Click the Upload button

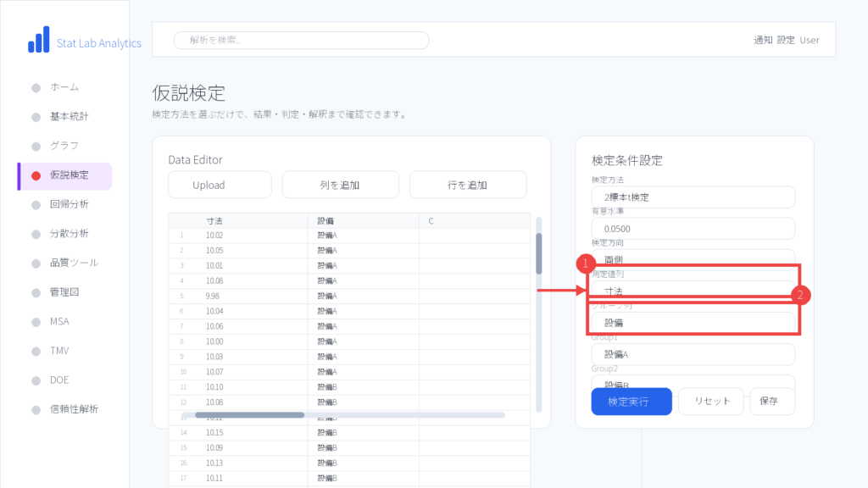click(x=220, y=185)
